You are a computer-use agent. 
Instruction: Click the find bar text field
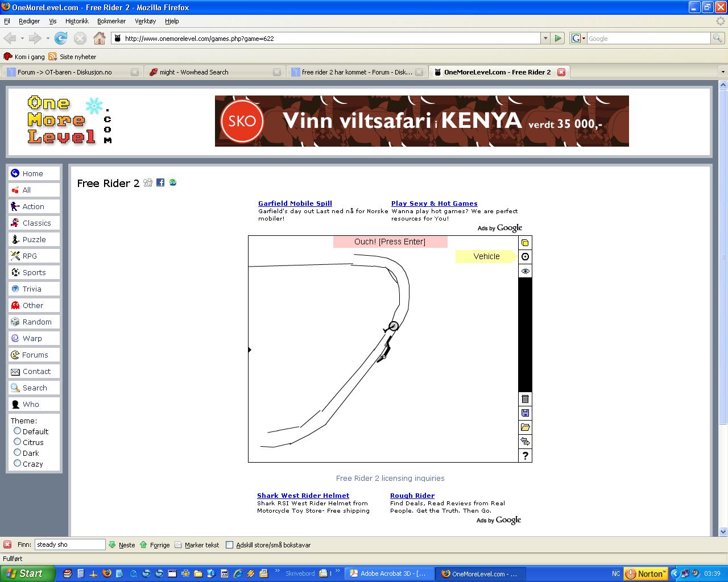pos(70,544)
